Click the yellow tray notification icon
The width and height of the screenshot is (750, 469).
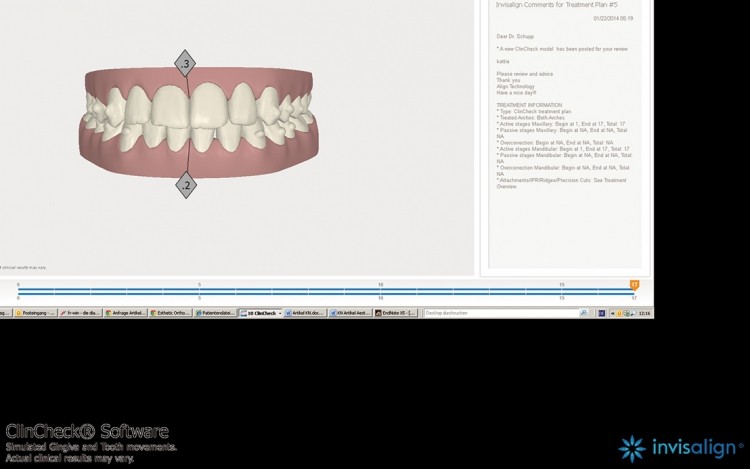(619, 314)
